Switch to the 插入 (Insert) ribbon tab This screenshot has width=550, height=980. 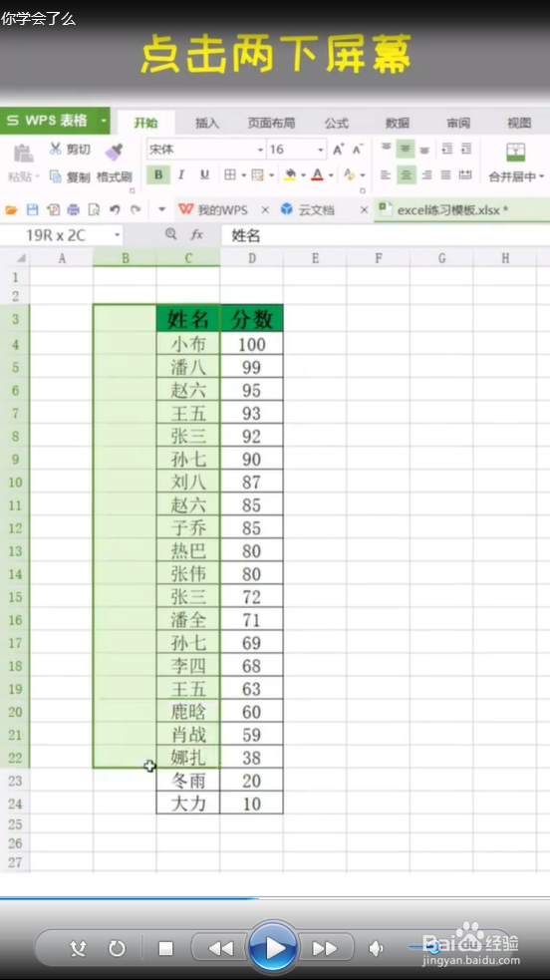[x=207, y=124]
